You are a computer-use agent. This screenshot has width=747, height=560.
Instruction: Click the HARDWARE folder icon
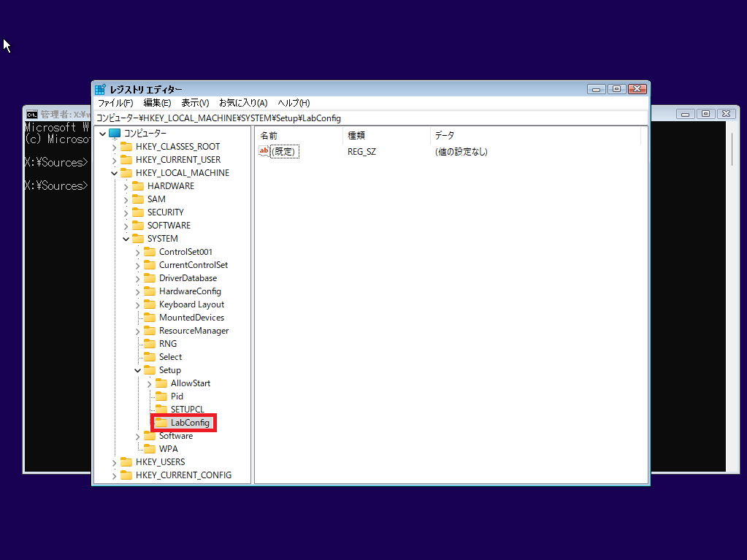138,185
